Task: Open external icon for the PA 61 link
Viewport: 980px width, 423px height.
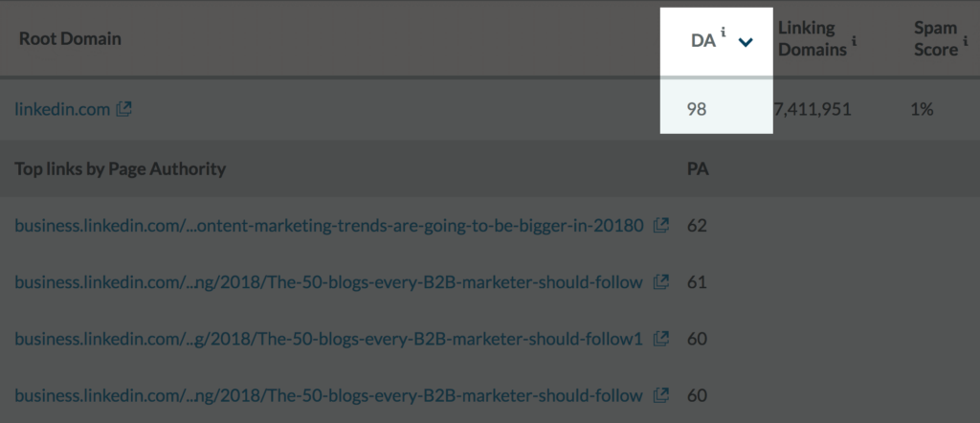Action: pyautogui.click(x=660, y=282)
